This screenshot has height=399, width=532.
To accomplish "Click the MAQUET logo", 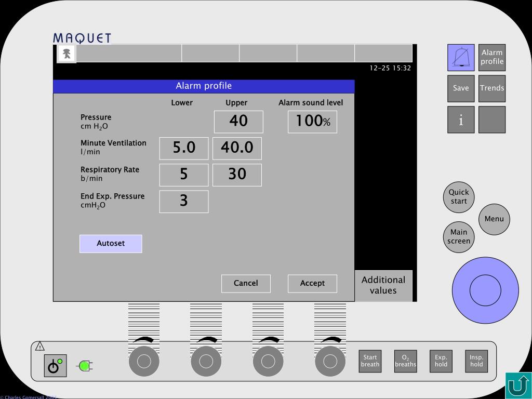I will [x=82, y=38].
